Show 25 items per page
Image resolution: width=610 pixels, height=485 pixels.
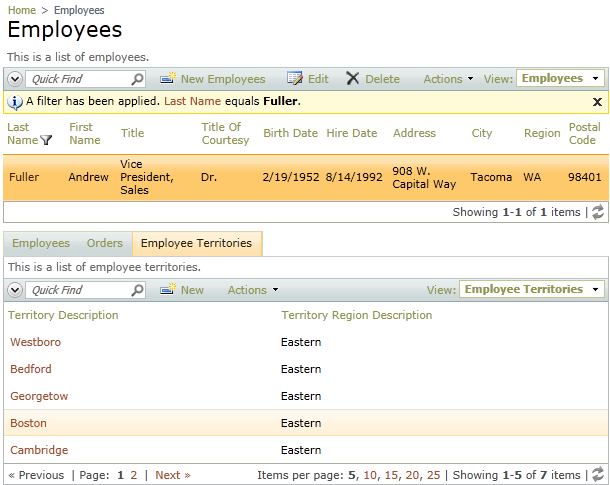433,475
